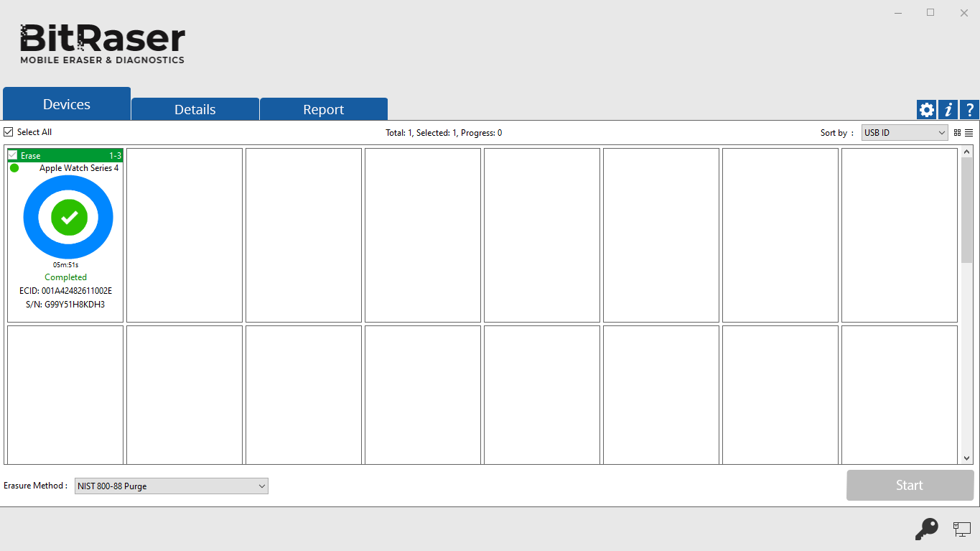Screen dimensions: 980x551
Task: Toggle the Select All checkbox
Action: [x=9, y=132]
